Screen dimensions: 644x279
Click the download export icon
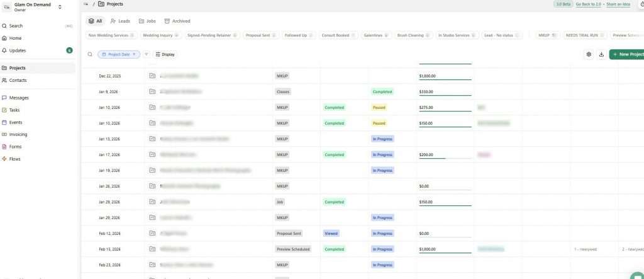[x=601, y=55]
